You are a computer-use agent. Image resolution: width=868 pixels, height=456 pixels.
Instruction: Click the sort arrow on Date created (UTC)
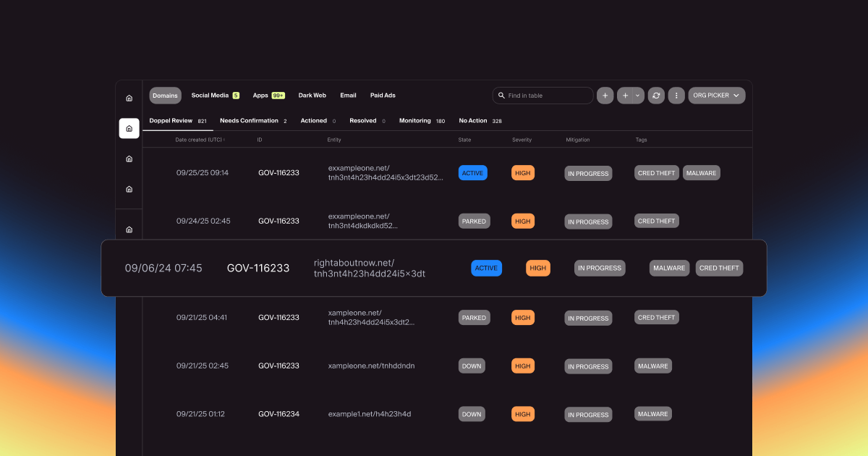point(224,140)
